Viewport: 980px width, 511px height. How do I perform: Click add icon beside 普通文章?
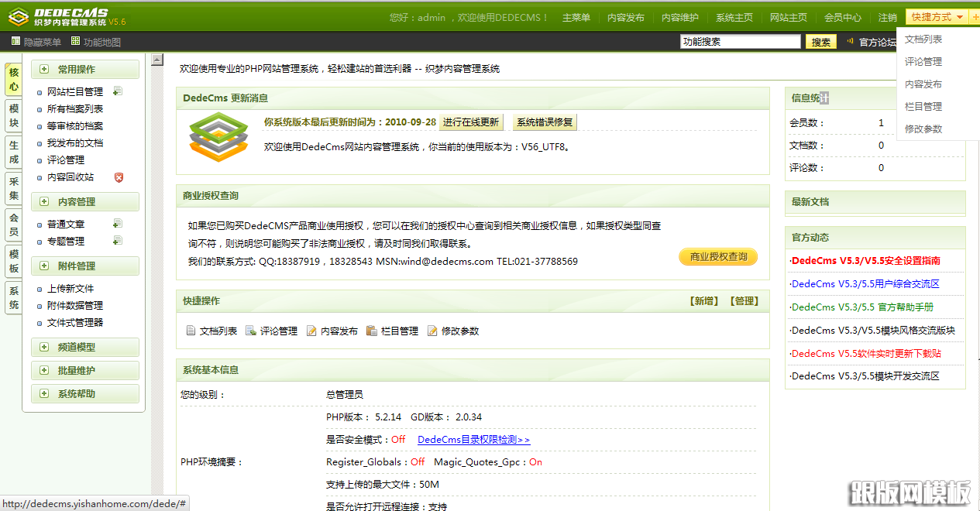[117, 224]
